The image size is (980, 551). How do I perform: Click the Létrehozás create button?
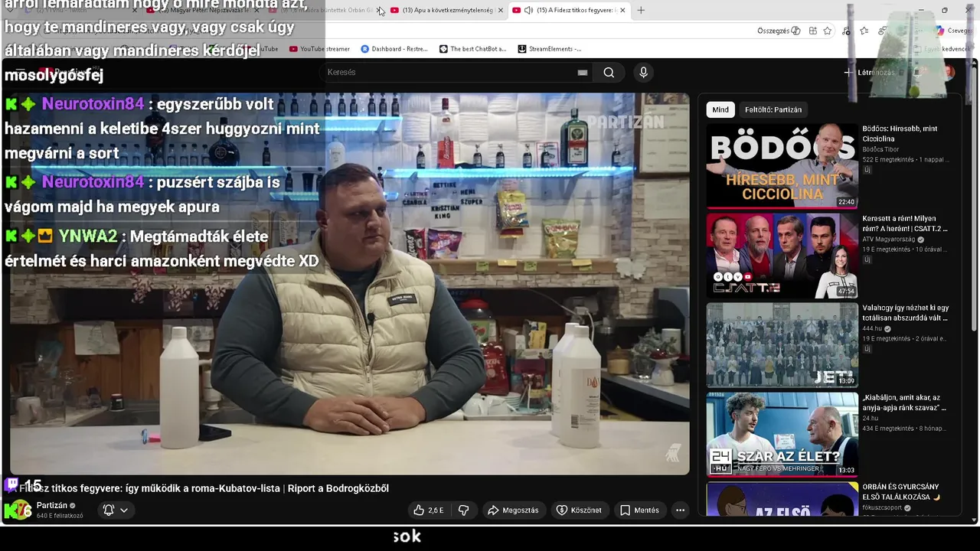coord(870,72)
